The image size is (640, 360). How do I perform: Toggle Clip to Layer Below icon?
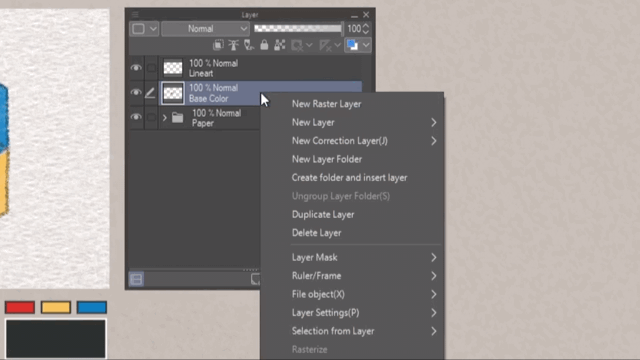[x=218, y=45]
